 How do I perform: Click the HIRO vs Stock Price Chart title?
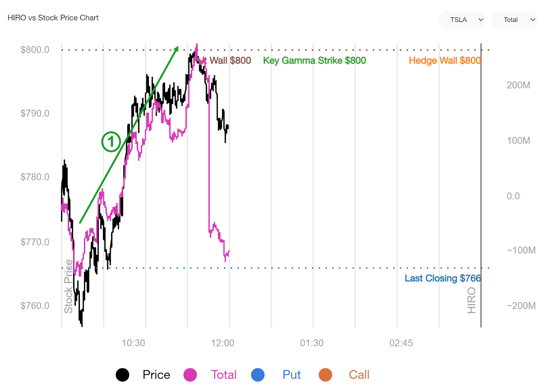[53, 17]
